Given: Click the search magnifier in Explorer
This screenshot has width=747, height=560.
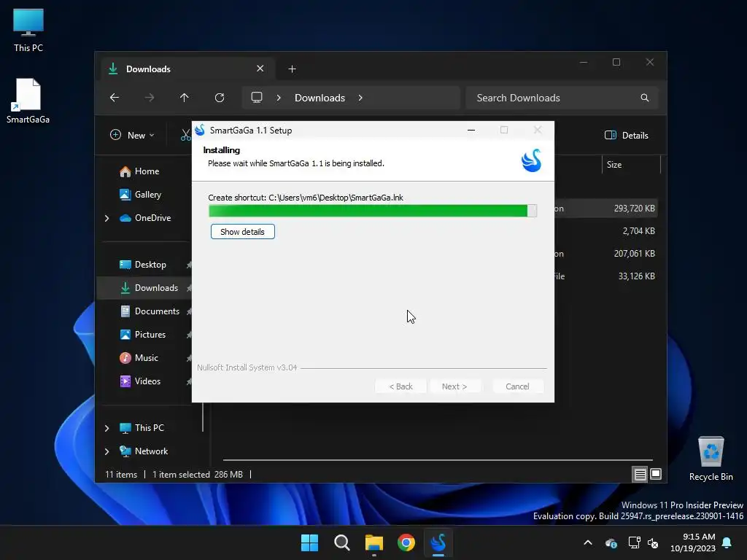Looking at the screenshot, I should coord(645,98).
